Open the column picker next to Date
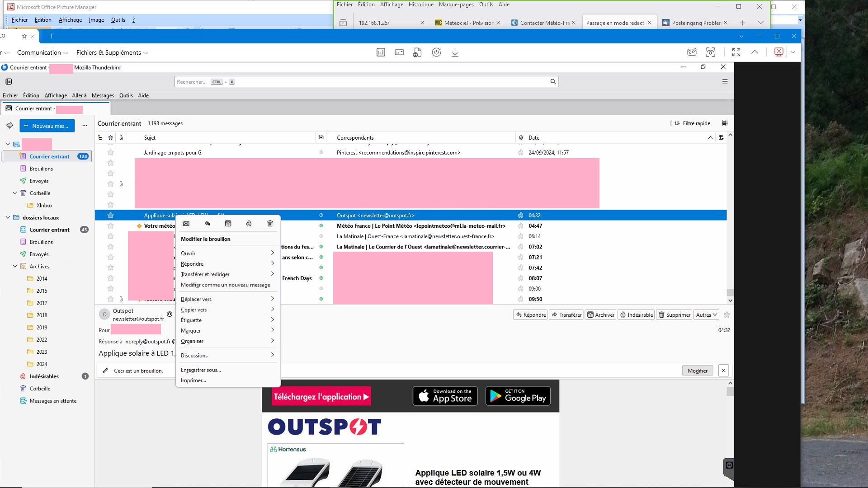The height and width of the screenshot is (488, 868). (x=721, y=138)
